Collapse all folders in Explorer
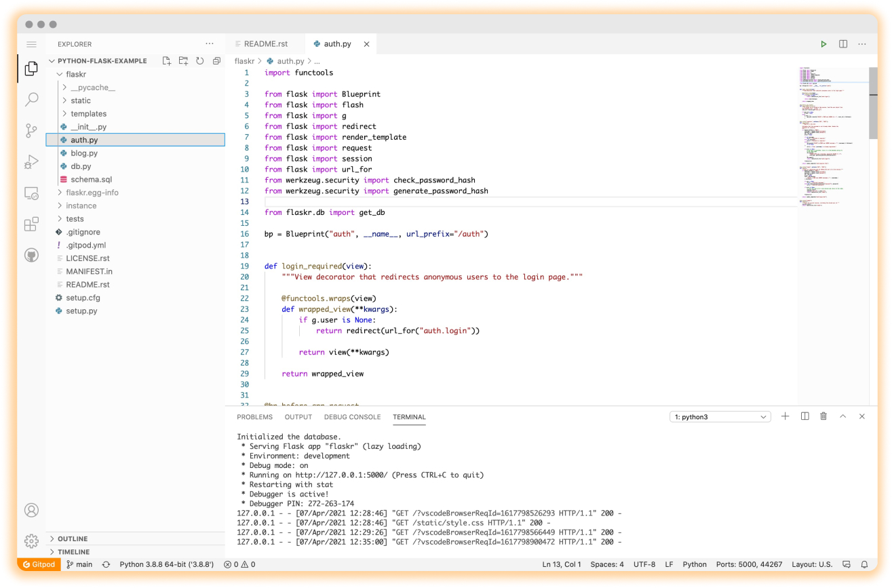 tap(216, 61)
